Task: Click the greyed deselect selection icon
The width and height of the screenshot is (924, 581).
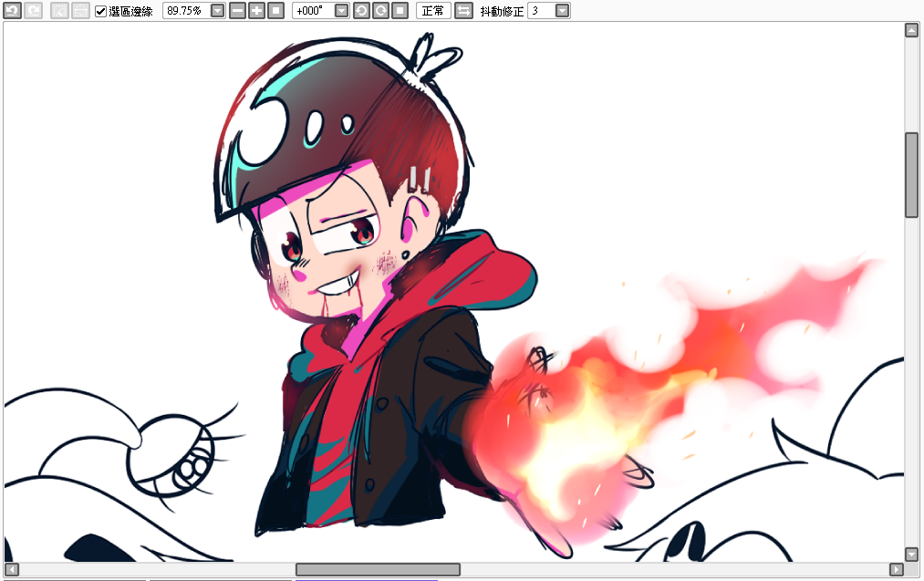Action: [59, 11]
